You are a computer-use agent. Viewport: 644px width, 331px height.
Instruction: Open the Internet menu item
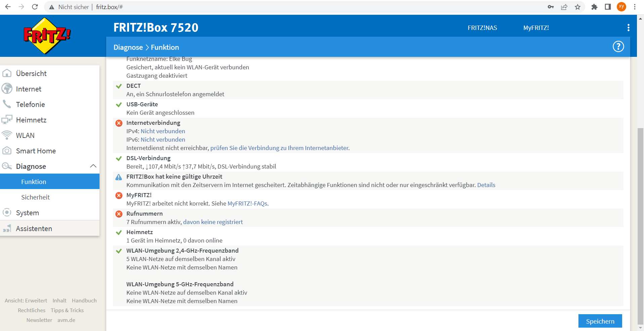50,89
